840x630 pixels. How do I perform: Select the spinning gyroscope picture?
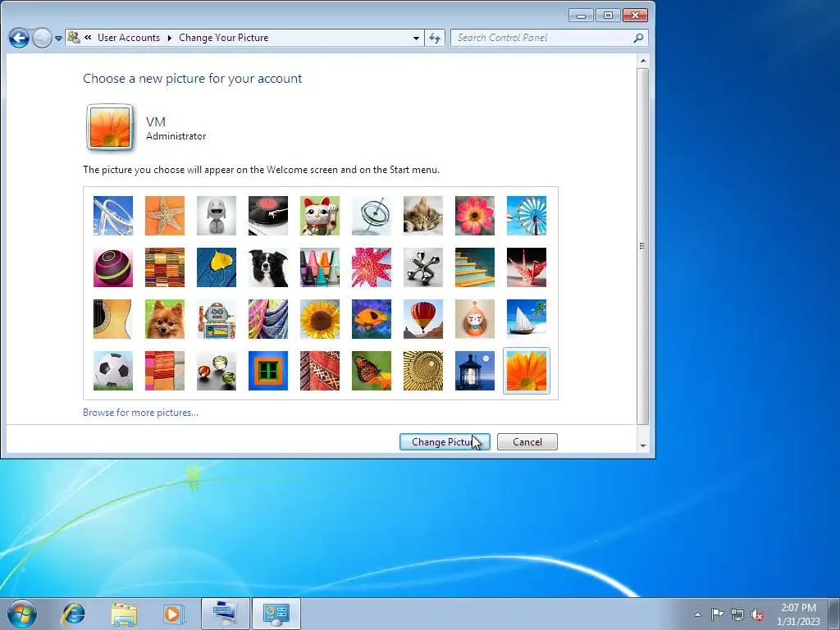pos(372,216)
